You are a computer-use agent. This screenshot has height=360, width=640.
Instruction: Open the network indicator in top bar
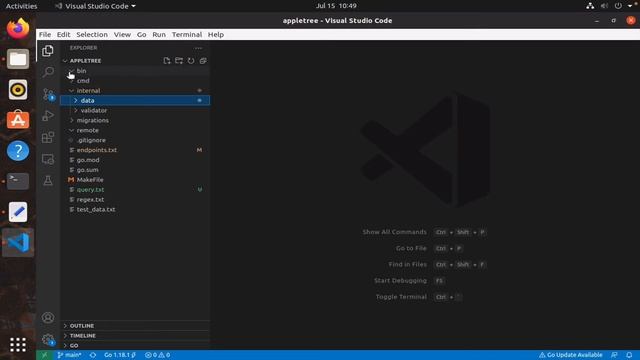(x=590, y=6)
